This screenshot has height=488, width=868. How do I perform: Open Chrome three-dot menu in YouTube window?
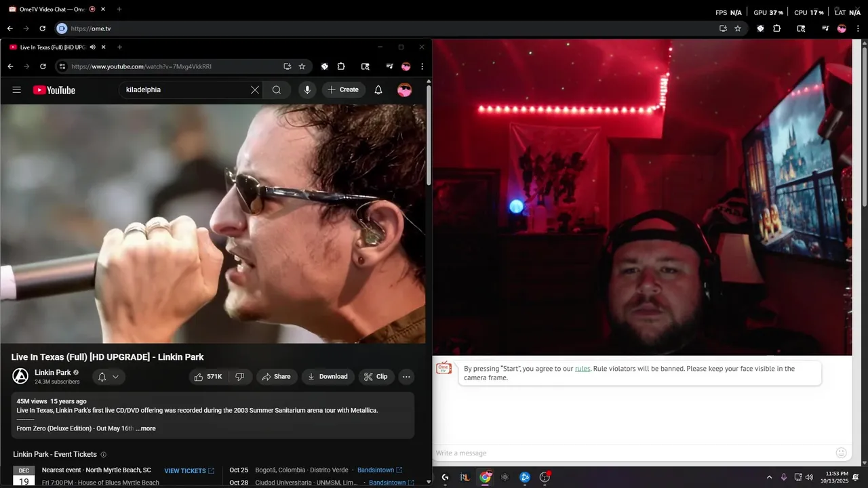[422, 66]
